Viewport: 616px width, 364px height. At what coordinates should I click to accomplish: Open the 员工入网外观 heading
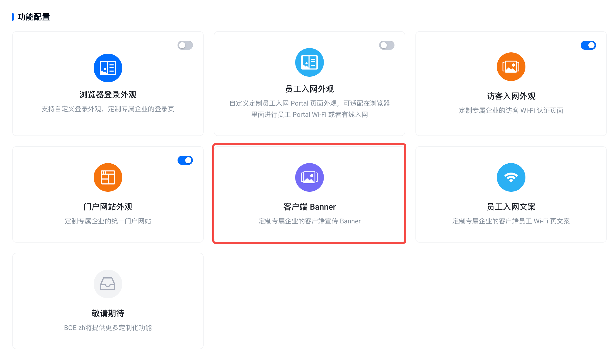pyautogui.click(x=309, y=89)
